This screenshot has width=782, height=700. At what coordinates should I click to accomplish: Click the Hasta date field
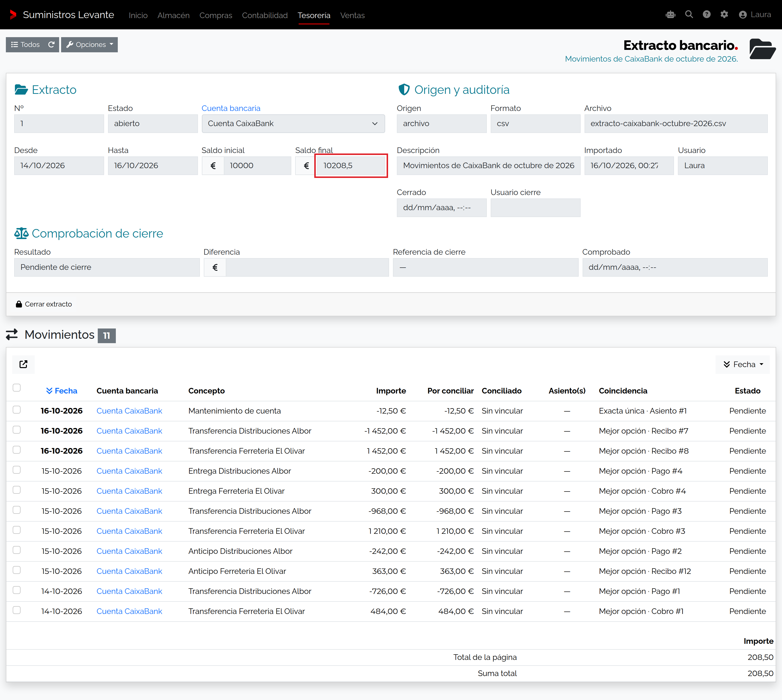(x=153, y=166)
